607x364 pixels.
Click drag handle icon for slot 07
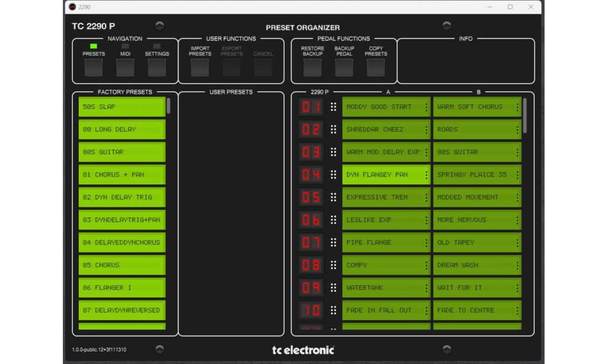pos(333,242)
